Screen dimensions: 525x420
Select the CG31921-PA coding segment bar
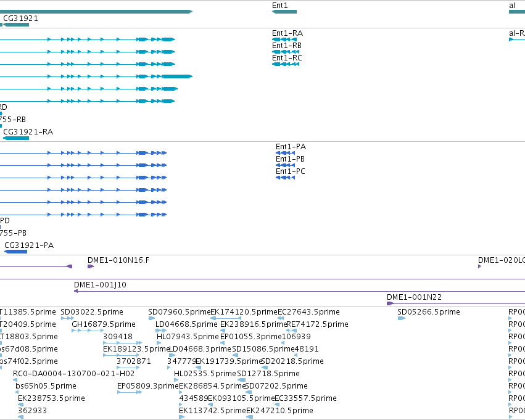pyautogui.click(x=16, y=252)
